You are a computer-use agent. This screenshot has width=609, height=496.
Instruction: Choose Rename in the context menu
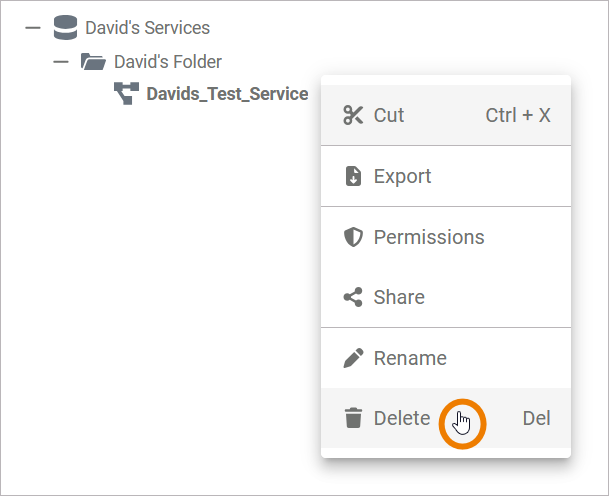click(x=410, y=358)
